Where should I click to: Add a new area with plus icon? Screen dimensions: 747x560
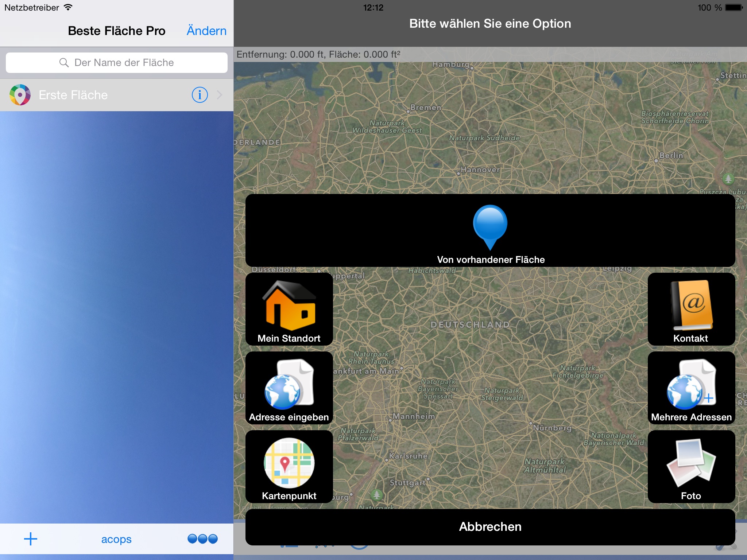coord(31,539)
